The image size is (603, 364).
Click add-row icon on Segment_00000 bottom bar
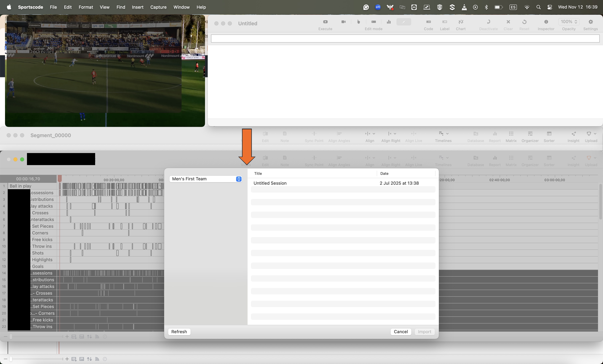tap(74, 359)
